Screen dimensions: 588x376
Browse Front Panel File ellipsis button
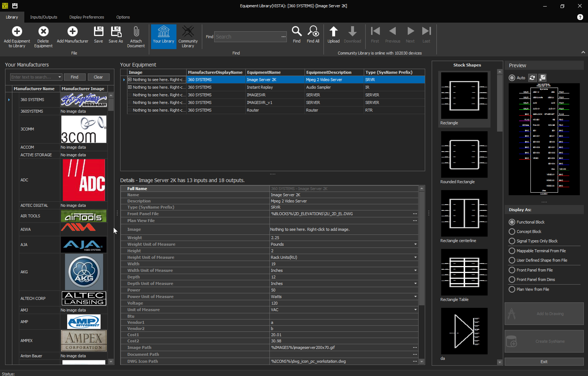tap(415, 214)
